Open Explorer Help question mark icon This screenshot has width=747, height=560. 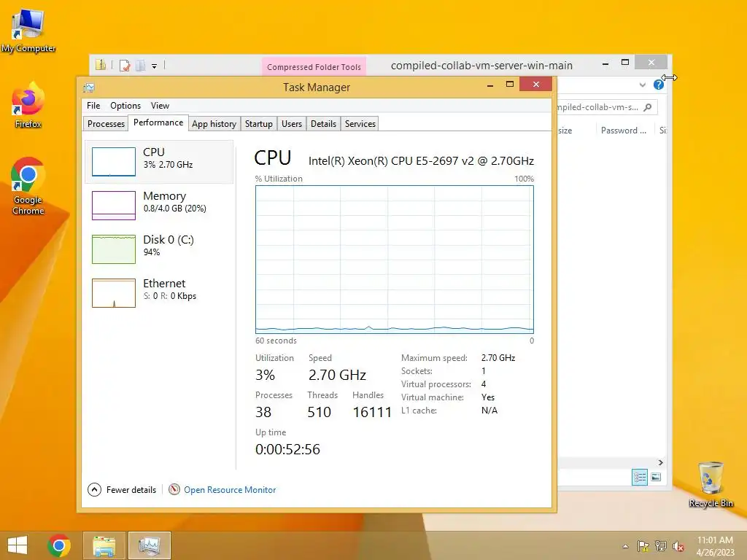coord(659,85)
